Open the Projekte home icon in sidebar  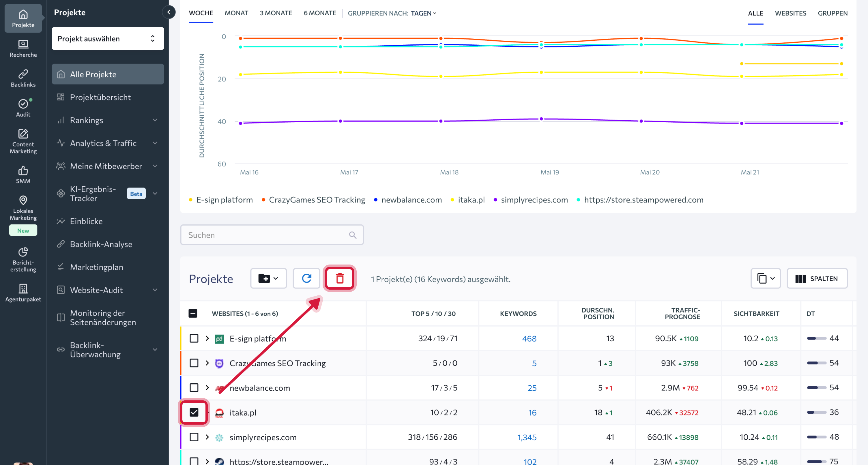point(23,18)
